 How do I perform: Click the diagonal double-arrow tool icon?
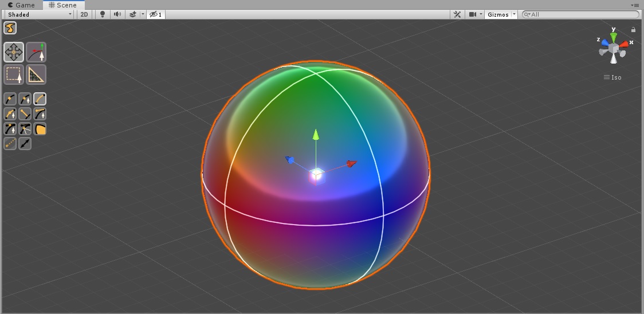pyautogui.click(x=25, y=143)
